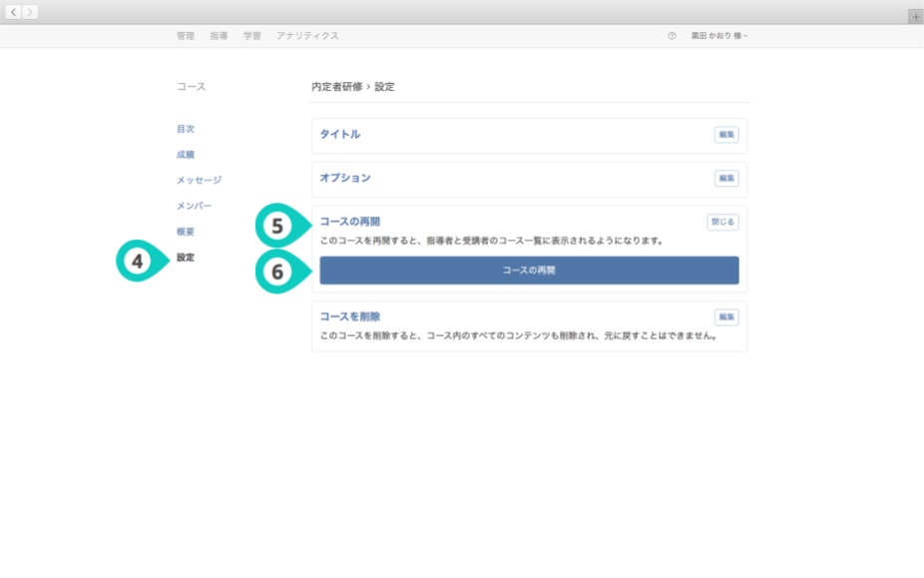Expand the タイトル section with 編集
Image resolution: width=924 pixels, height=578 pixels.
pos(726,135)
